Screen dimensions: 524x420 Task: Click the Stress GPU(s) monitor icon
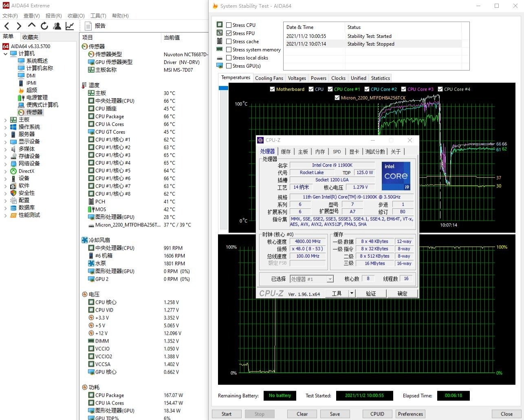coord(220,66)
